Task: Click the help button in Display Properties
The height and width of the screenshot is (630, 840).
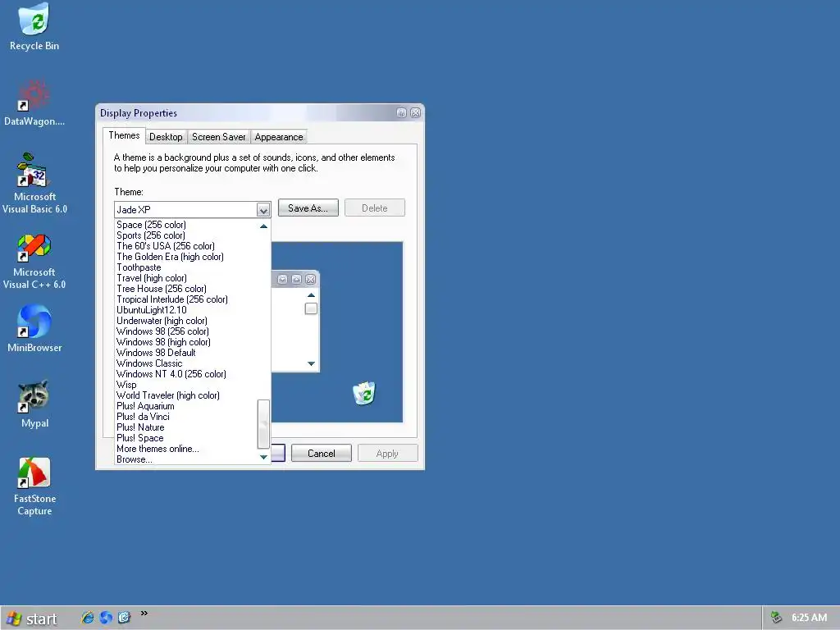Action: point(401,112)
